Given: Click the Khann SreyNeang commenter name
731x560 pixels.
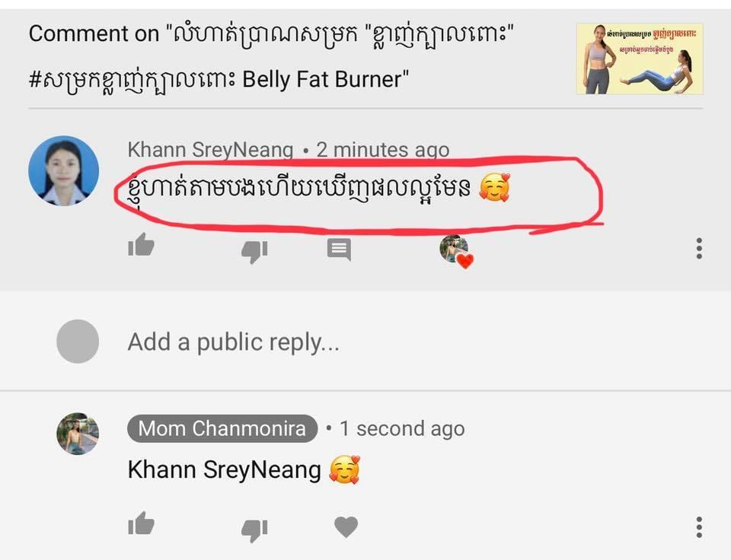Looking at the screenshot, I should (210, 150).
